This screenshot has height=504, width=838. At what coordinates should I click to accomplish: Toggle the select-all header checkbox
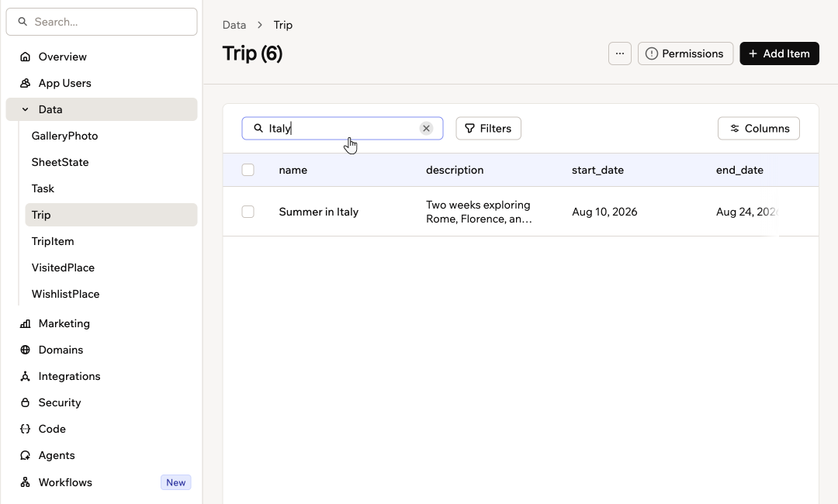click(x=248, y=170)
